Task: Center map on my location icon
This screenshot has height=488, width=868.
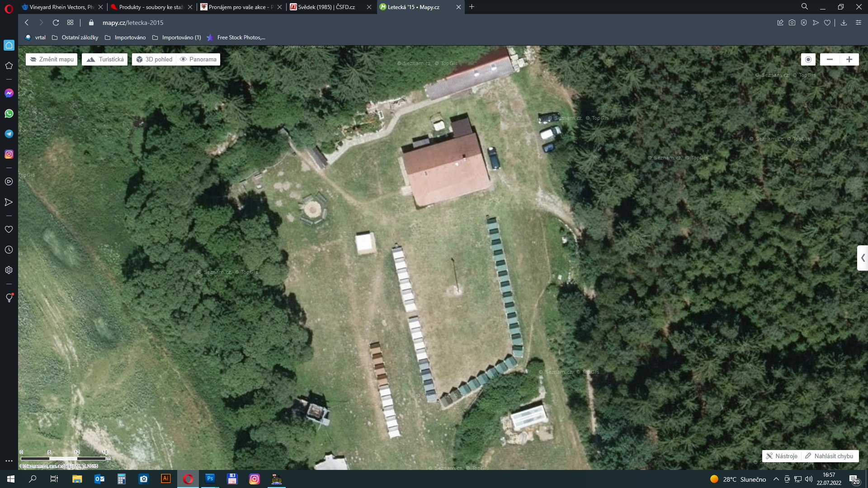Action: point(808,59)
